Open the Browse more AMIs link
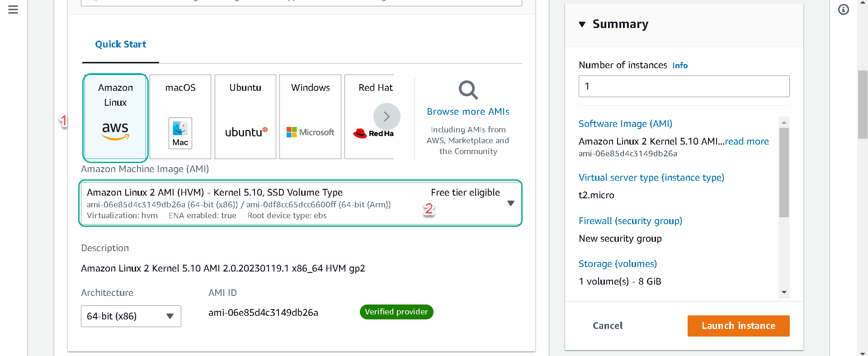 (468, 112)
